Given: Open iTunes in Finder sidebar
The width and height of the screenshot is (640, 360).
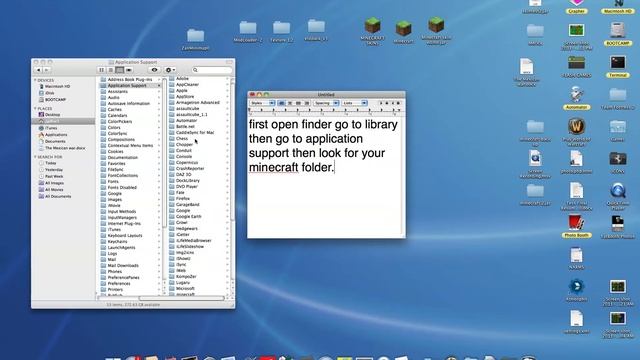Looking at the screenshot, I should (x=48, y=128).
